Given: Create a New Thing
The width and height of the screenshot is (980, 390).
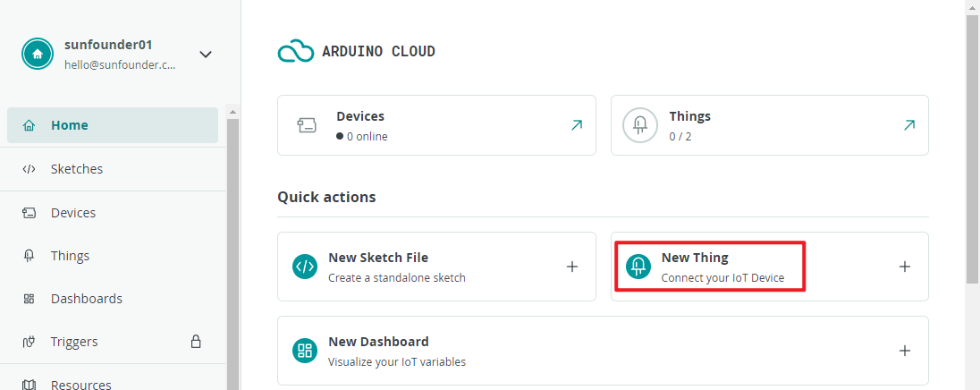Looking at the screenshot, I should click(769, 267).
